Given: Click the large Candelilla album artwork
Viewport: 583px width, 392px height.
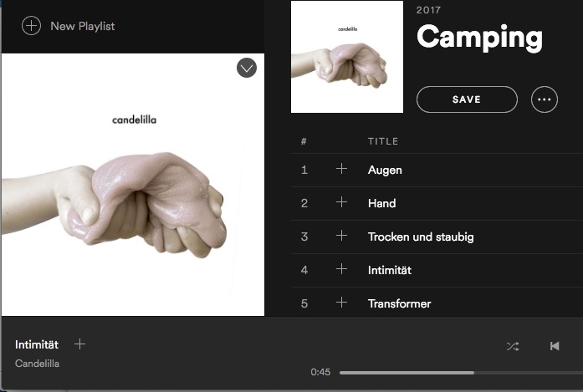Looking at the screenshot, I should click(x=133, y=185).
